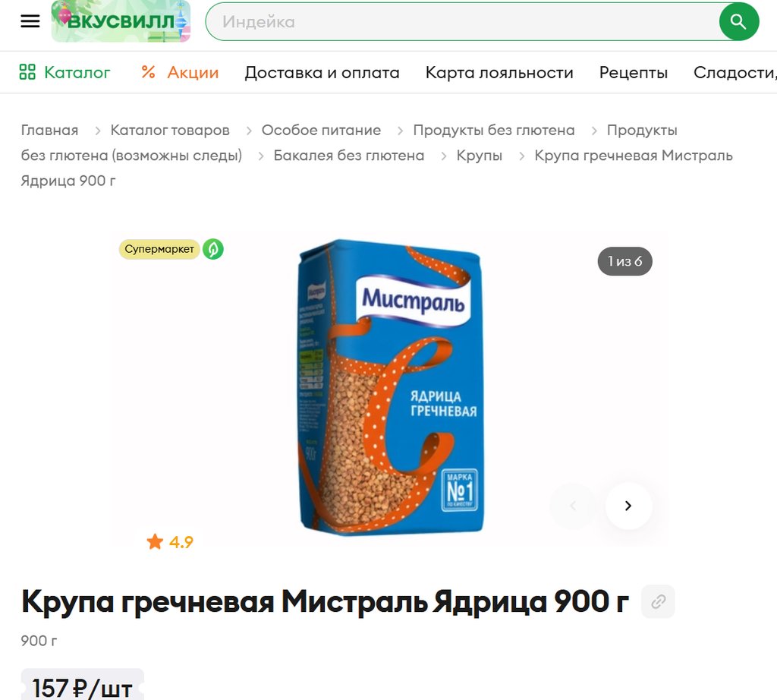The width and height of the screenshot is (777, 700).
Task: Click the Мистраль buckwheat product image
Action: [x=391, y=387]
